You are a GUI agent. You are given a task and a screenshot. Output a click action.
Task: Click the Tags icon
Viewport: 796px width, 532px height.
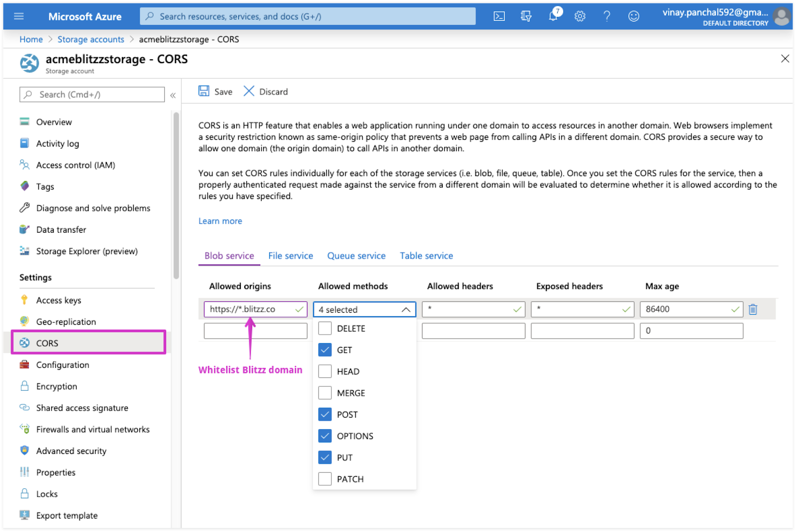(24, 186)
